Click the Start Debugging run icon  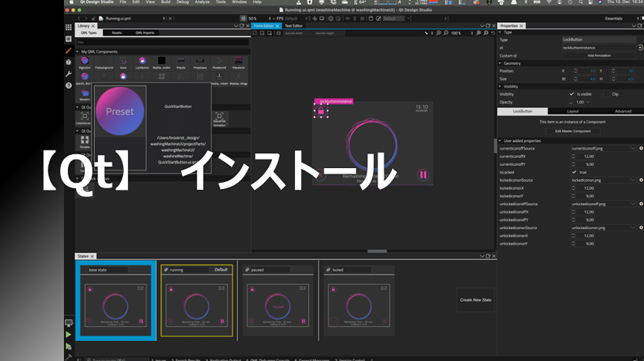click(69, 346)
